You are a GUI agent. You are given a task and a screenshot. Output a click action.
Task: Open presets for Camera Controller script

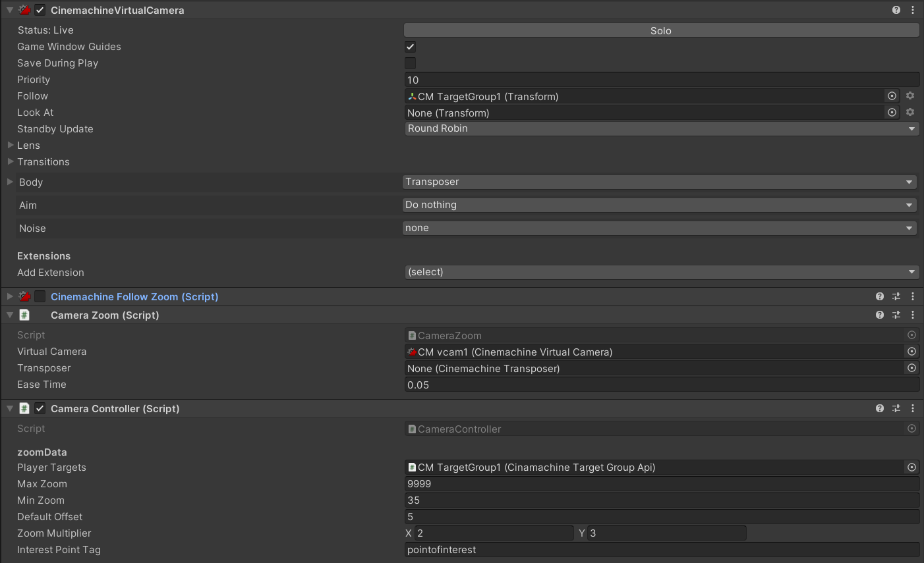point(896,408)
